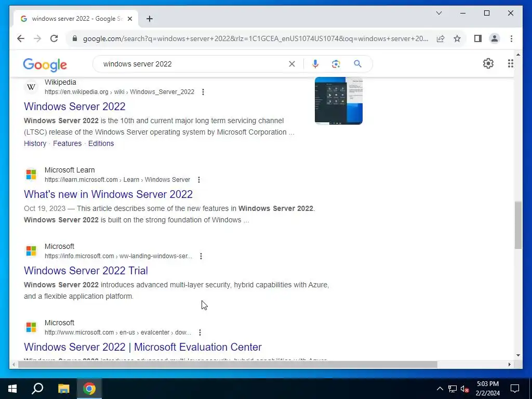Open Chrome's three-dot menu
Image resolution: width=532 pixels, height=399 pixels.
(x=511, y=38)
